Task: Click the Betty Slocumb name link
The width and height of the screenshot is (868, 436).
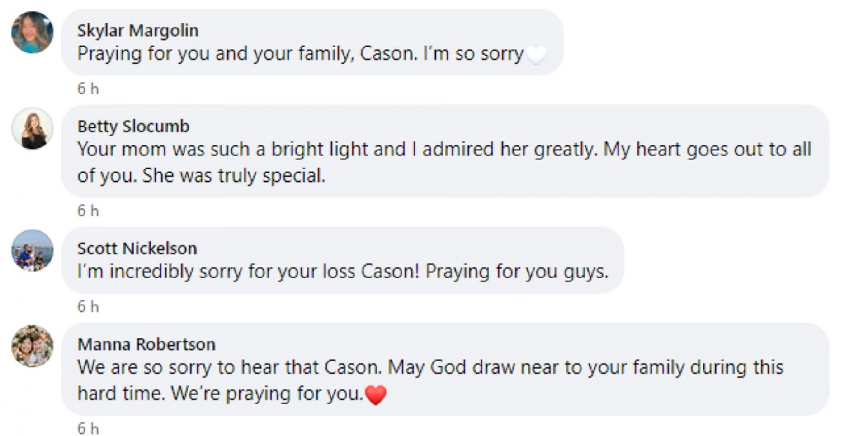Action: (133, 127)
